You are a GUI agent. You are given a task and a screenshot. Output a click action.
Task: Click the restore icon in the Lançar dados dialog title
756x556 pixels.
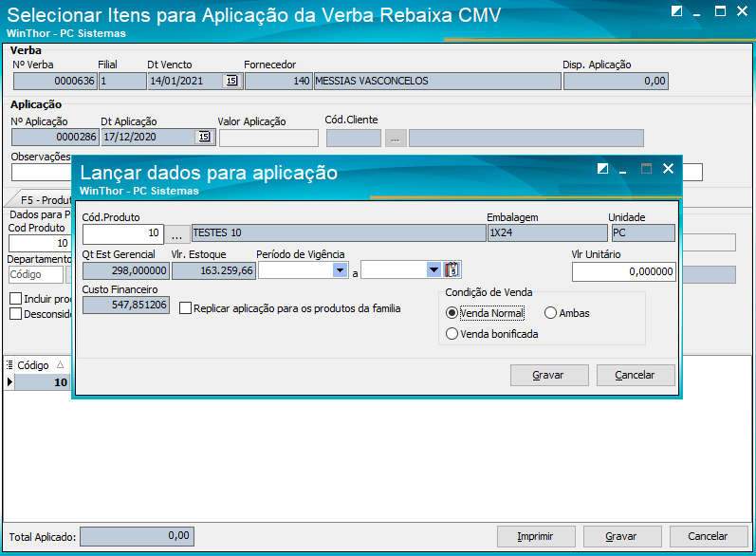pos(602,168)
